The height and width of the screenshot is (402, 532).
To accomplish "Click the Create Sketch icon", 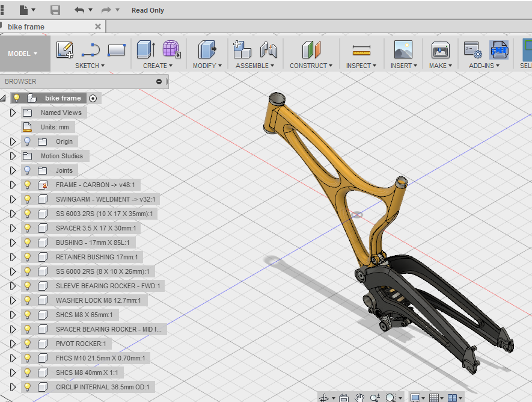I will tap(65, 49).
